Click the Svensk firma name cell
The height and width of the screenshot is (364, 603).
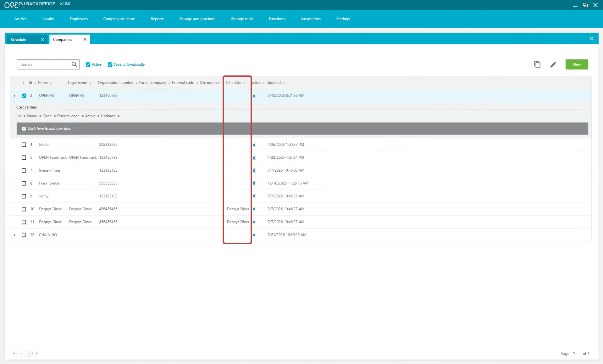(49, 170)
